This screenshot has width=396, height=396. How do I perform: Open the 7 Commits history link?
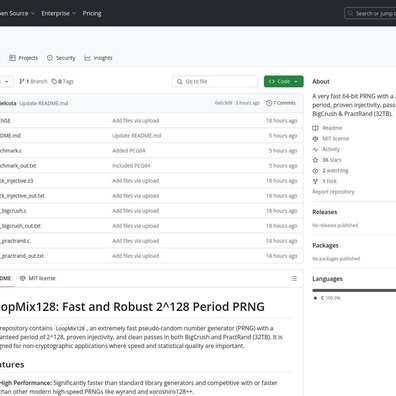[281, 103]
